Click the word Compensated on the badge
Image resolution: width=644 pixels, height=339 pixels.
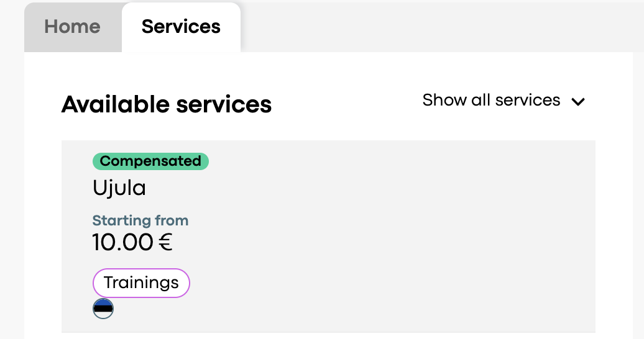point(150,161)
